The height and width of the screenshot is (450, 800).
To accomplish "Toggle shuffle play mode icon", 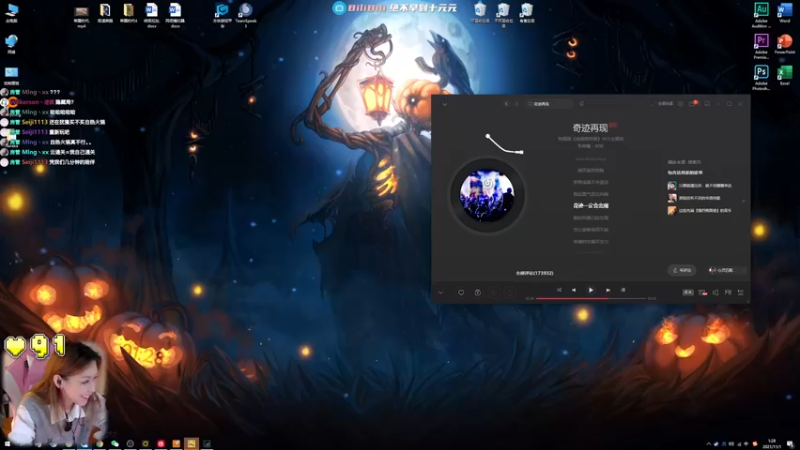I will 559,290.
